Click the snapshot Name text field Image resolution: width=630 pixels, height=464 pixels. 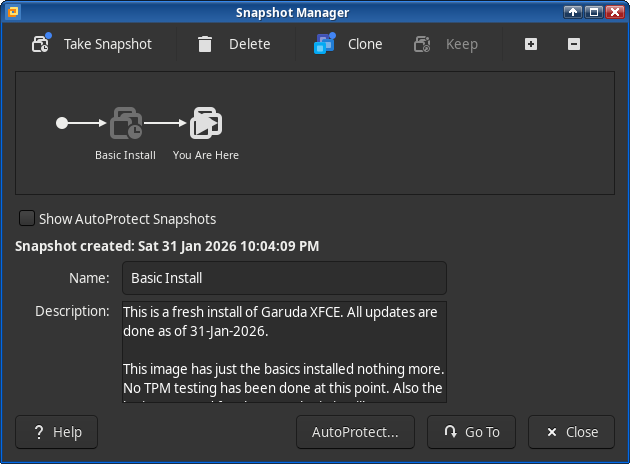284,278
